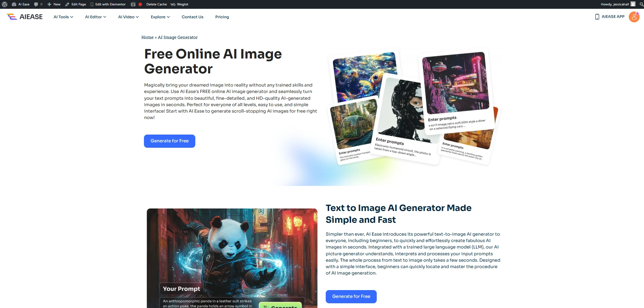Click the AIEASE logo
The image size is (644, 308).
(25, 17)
